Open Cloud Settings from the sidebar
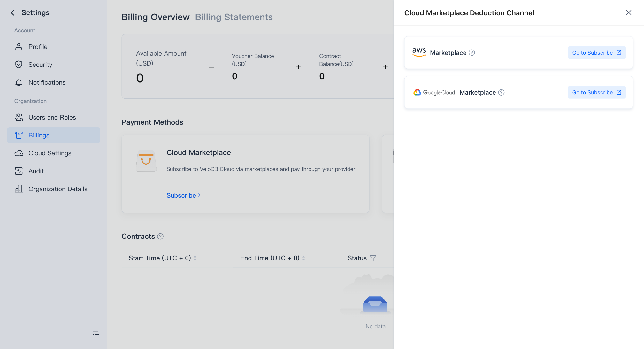The width and height of the screenshot is (644, 349). (x=19, y=153)
